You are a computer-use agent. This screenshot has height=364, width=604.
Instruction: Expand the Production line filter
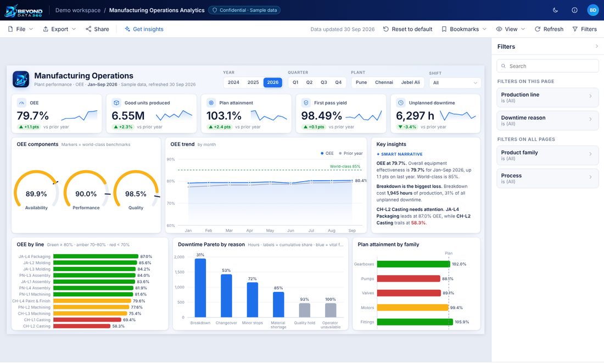tap(548, 98)
